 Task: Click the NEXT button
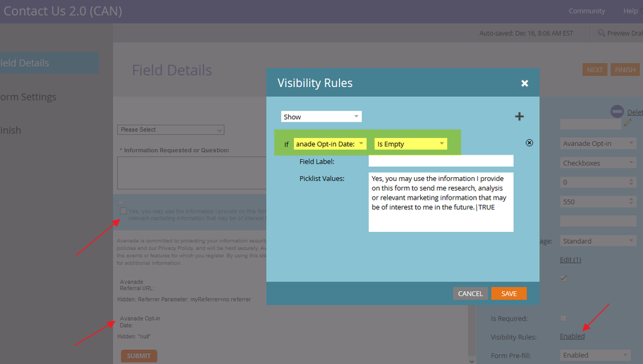pos(595,70)
